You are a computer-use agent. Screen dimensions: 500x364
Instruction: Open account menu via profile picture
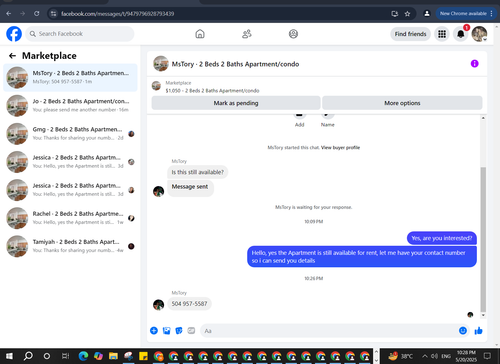pos(479,34)
